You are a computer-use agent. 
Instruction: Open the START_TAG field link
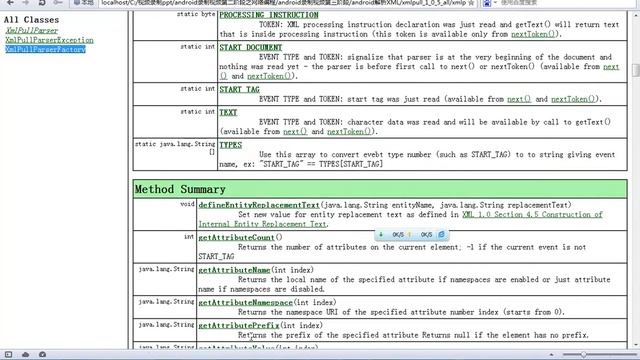coord(239,89)
